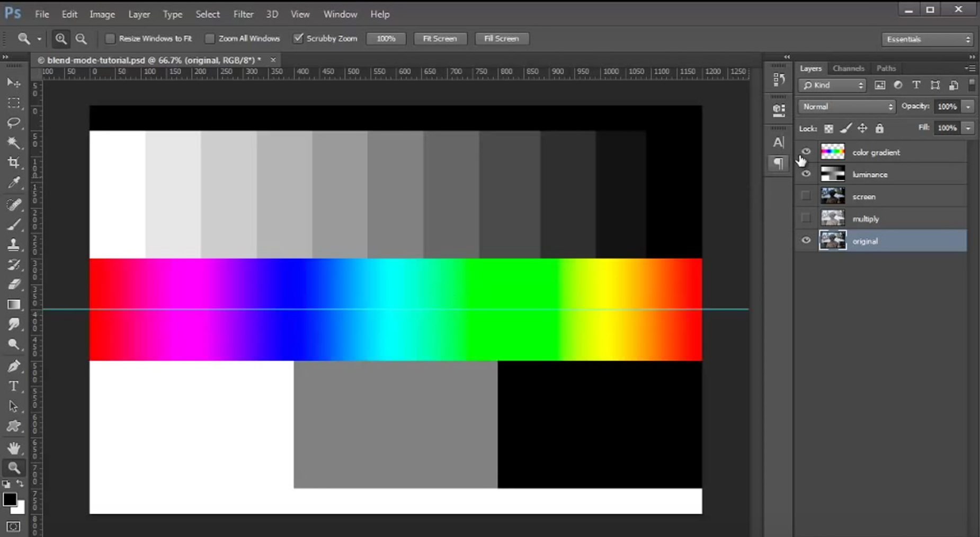Click the luminance layer thumbnail
This screenshot has height=537, width=980.
(832, 174)
